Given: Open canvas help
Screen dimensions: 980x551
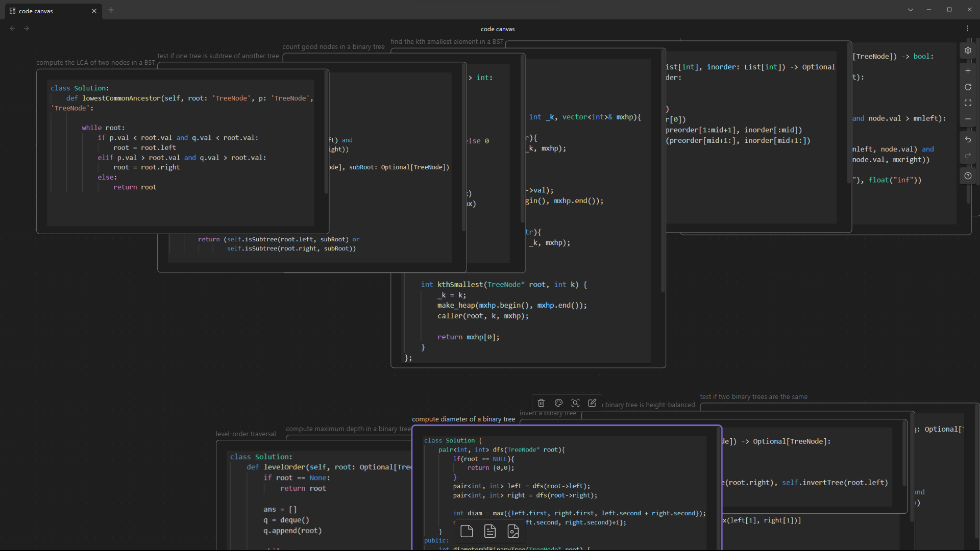Looking at the screenshot, I should tap(968, 176).
